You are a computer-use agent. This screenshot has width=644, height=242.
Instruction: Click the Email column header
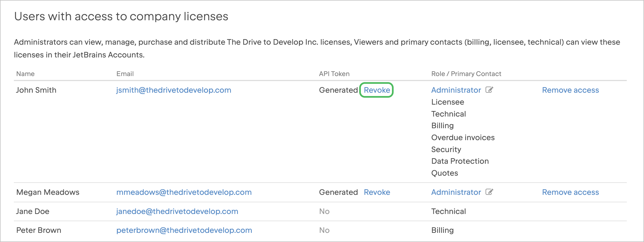coord(125,74)
